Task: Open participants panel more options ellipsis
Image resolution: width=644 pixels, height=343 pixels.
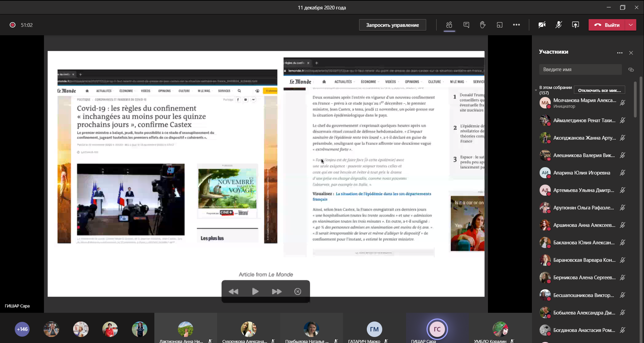Action: (620, 53)
